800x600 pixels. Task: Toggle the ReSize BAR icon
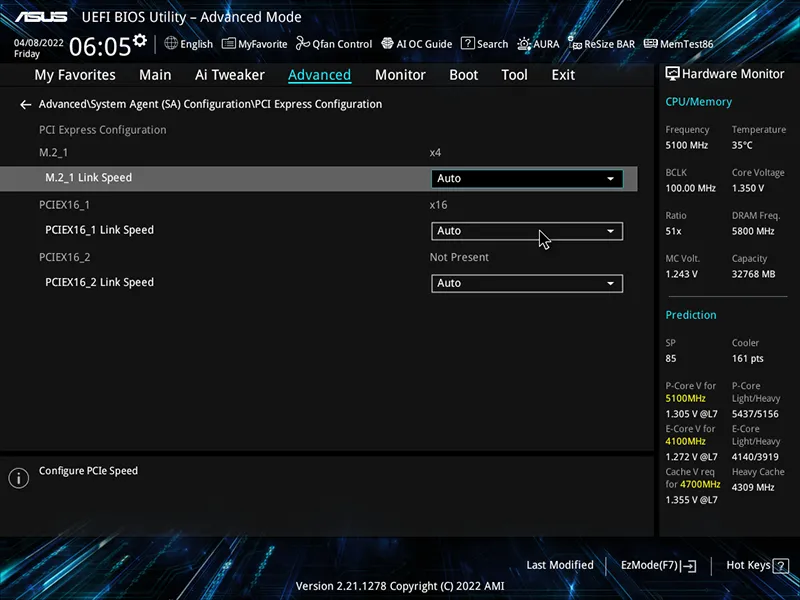(x=574, y=43)
